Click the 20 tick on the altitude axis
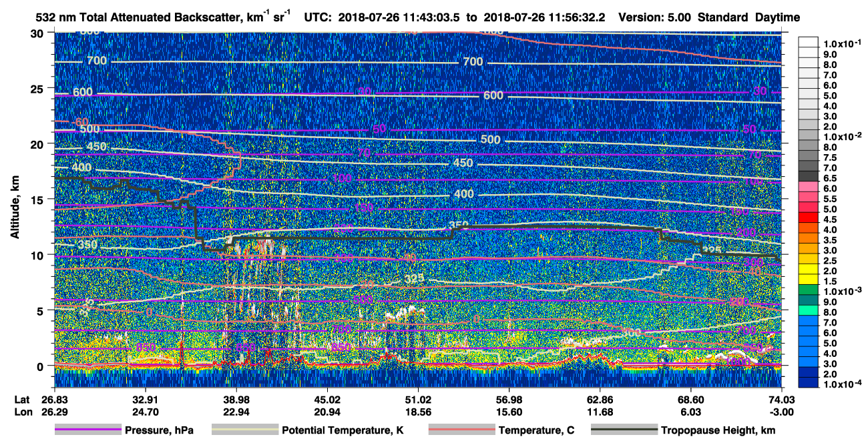Image resolution: width=868 pixels, height=445 pixels. [x=38, y=143]
